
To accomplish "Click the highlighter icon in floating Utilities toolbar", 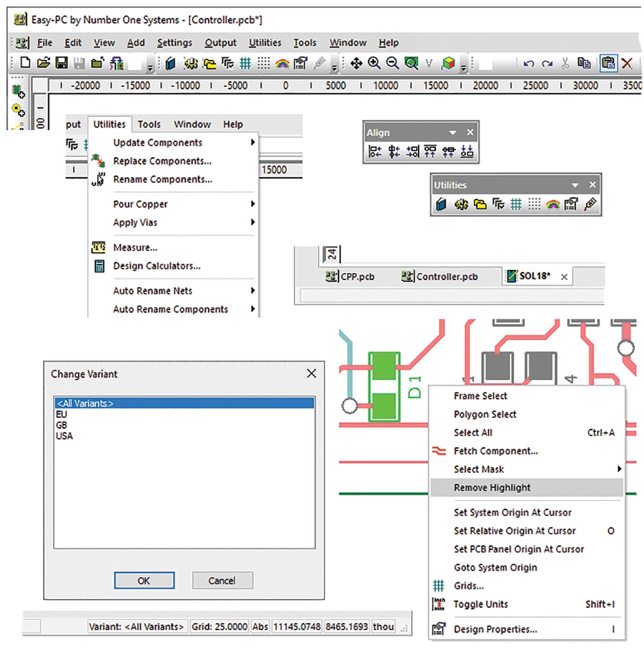I will (x=590, y=204).
